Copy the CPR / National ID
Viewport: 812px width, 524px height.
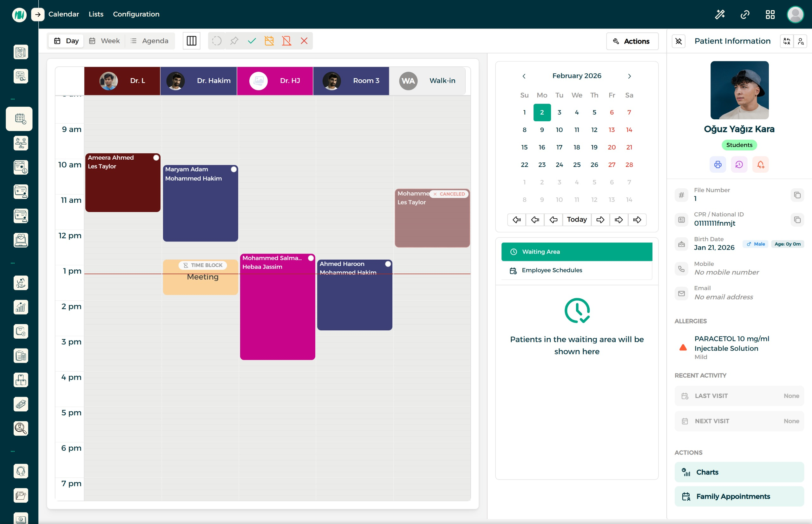[x=798, y=219]
